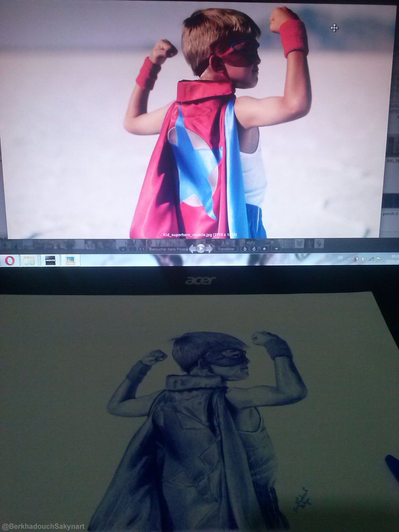Go to the next photo with the right arrow
This screenshot has height=532, width=399.
click(209, 249)
